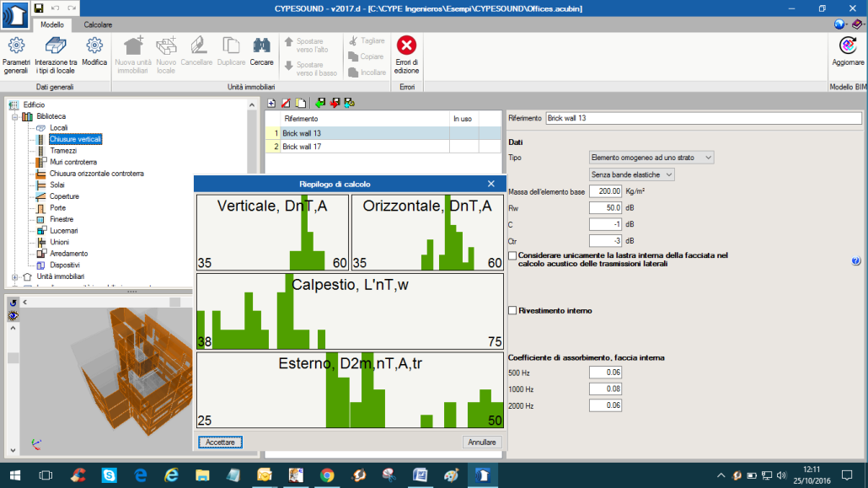Select Solai in library tree
The width and height of the screenshot is (868, 488).
pos(57,185)
